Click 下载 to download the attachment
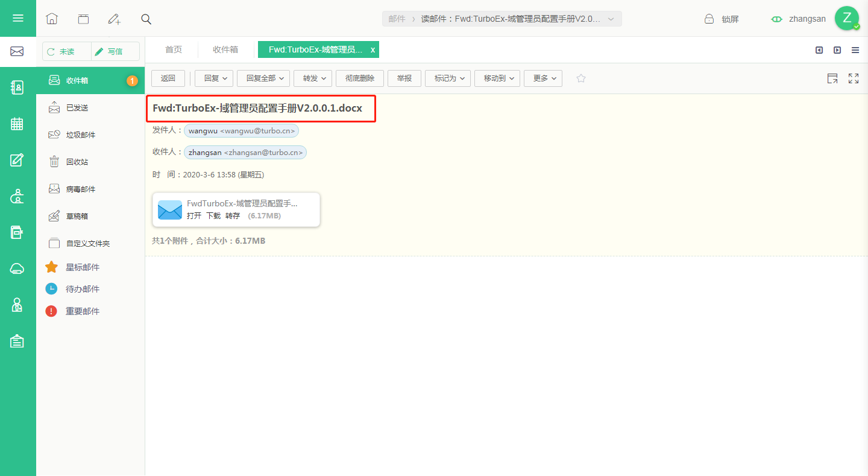 click(x=213, y=216)
